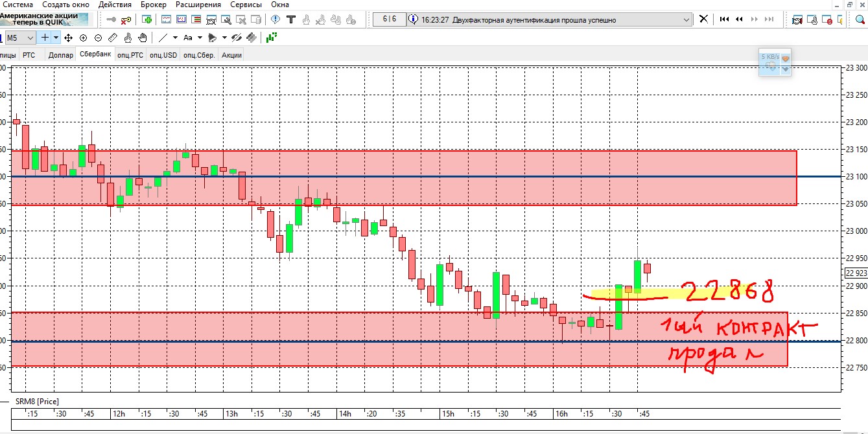
Task: Click the window with red stop icon
Action: pos(827,21)
